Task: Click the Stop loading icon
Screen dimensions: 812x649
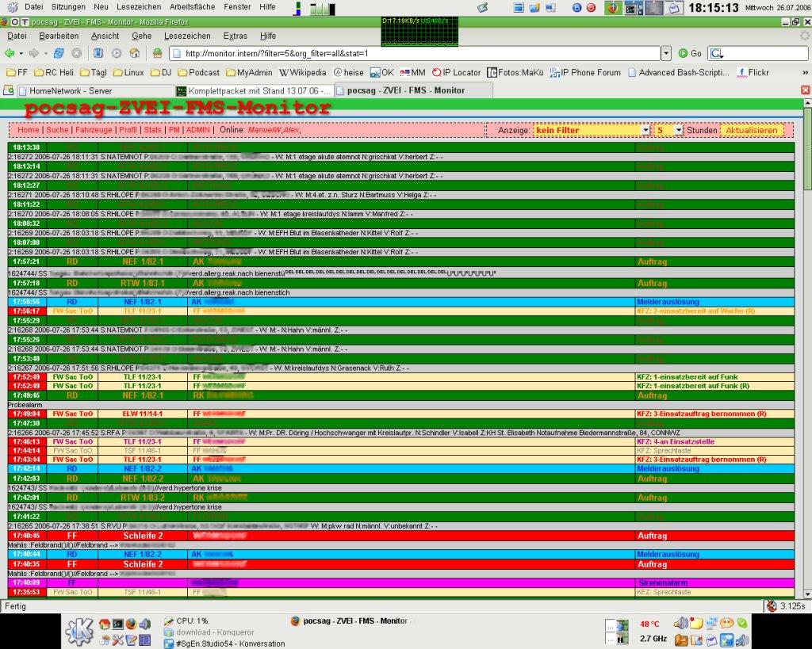Action: (x=77, y=53)
